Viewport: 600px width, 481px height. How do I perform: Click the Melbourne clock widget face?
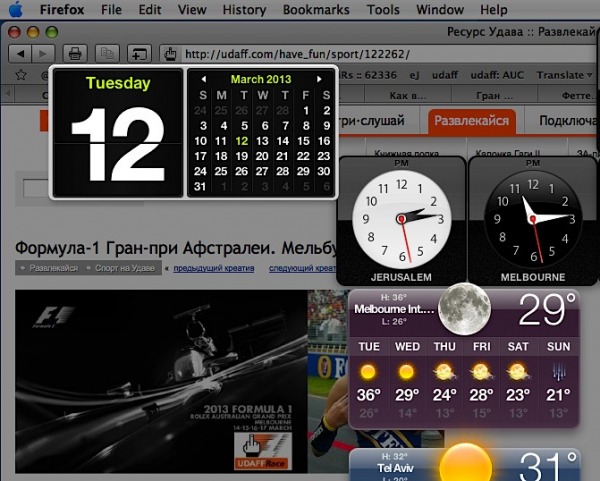tap(533, 219)
